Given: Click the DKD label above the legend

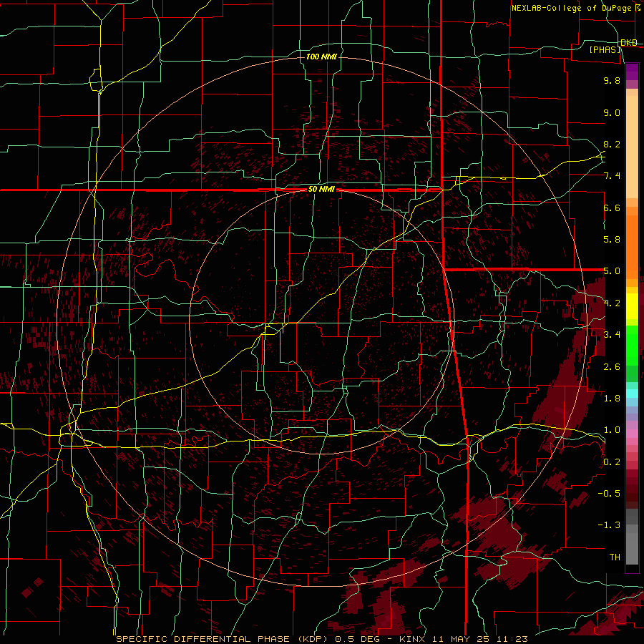Looking at the screenshot, I should pyautogui.click(x=629, y=43).
